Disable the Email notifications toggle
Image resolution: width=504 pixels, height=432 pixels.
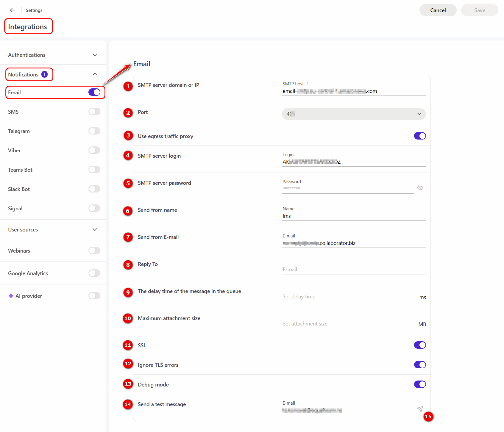pos(94,92)
